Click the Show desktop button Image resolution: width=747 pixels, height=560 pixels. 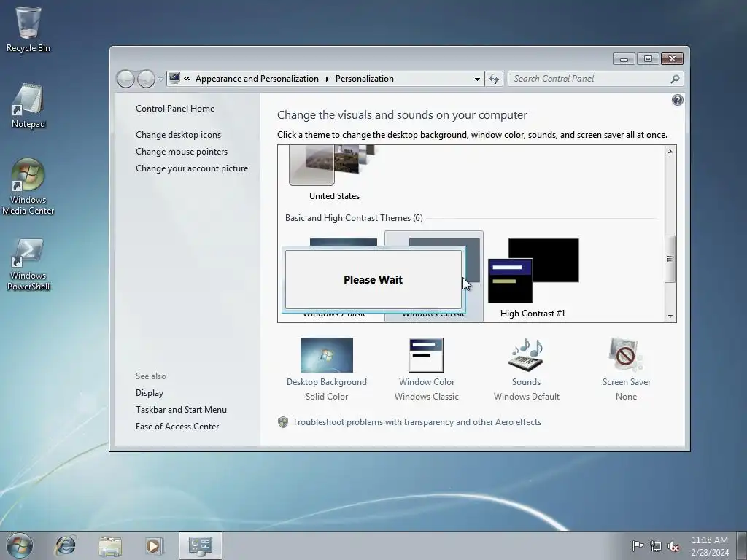point(741,545)
